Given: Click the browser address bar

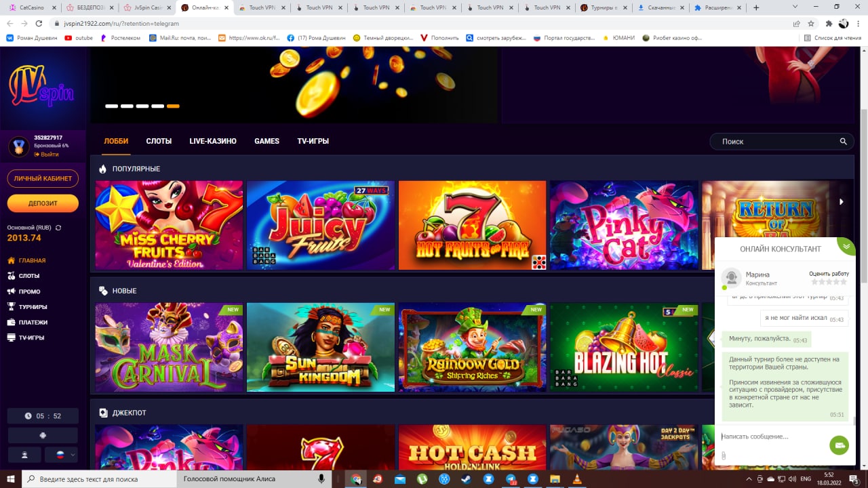Looking at the screenshot, I should point(420,23).
